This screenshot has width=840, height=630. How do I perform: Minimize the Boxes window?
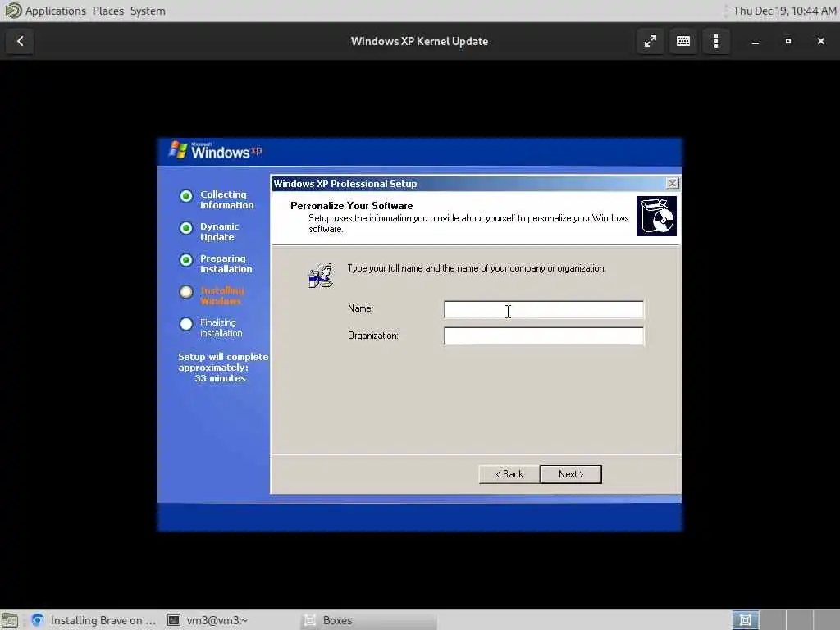(756, 41)
